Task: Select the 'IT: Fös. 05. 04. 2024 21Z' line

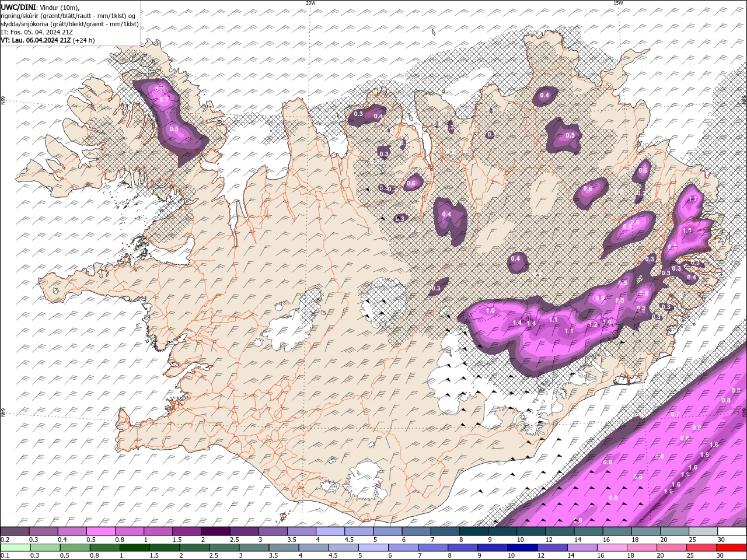Action: 36,32
